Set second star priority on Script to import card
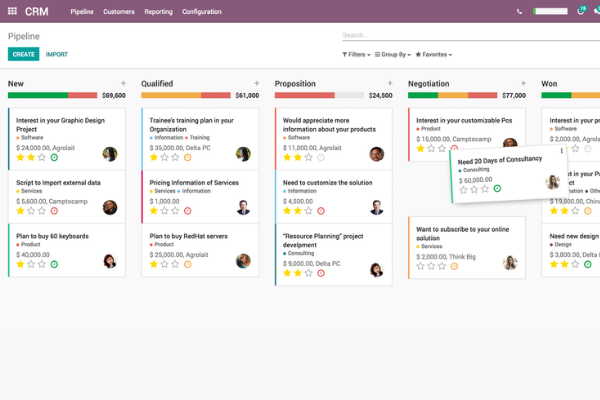The width and height of the screenshot is (600, 400). [31, 211]
